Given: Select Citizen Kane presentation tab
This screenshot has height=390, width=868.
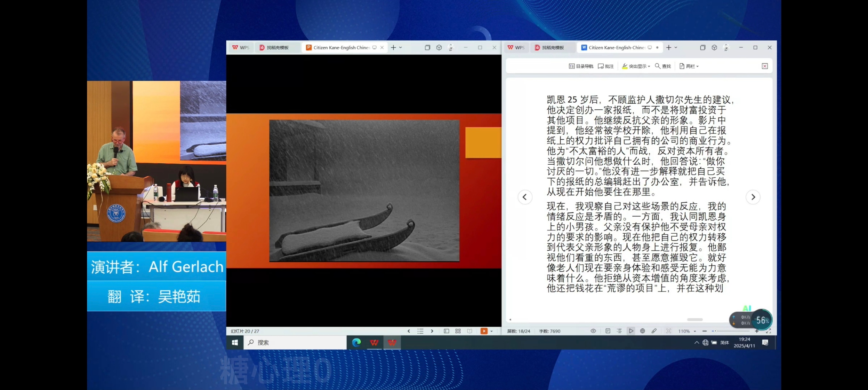Looking at the screenshot, I should [x=341, y=48].
